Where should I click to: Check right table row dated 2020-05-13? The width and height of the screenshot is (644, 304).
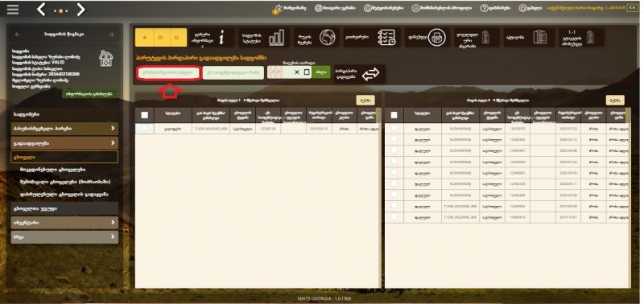click(x=394, y=139)
